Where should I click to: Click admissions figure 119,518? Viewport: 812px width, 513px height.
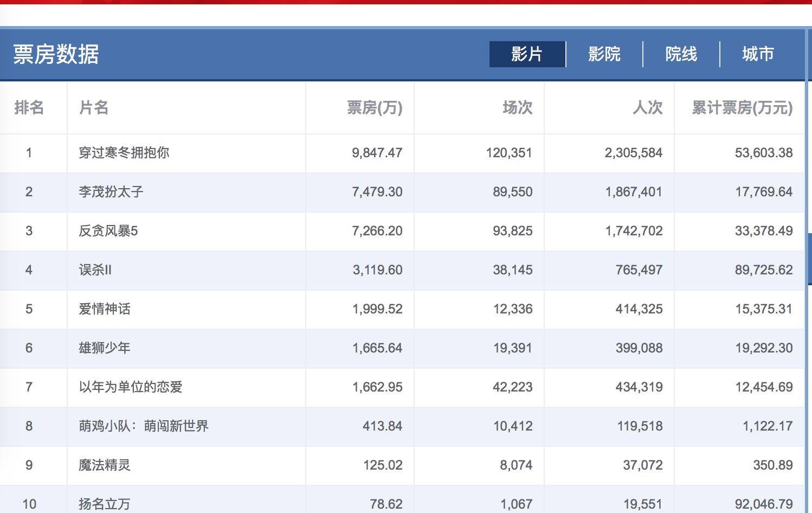(x=640, y=426)
